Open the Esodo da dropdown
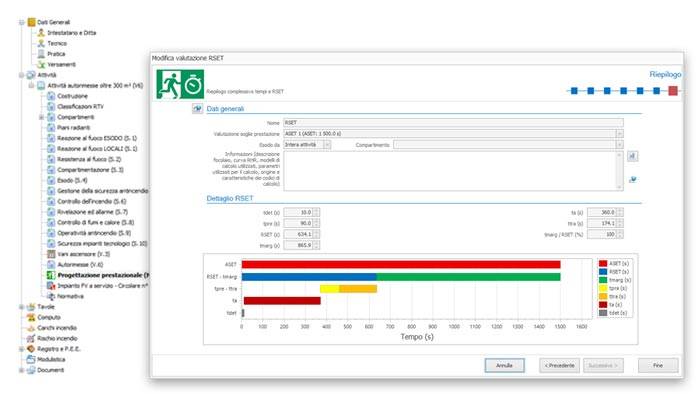The image size is (700, 394). [x=327, y=145]
